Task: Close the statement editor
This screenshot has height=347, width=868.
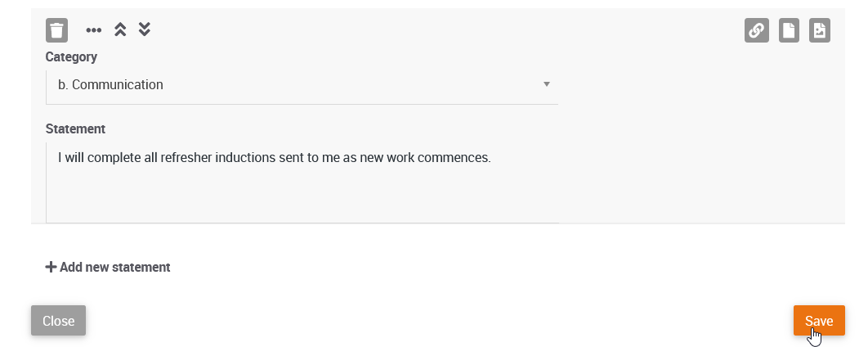Action: [x=59, y=320]
